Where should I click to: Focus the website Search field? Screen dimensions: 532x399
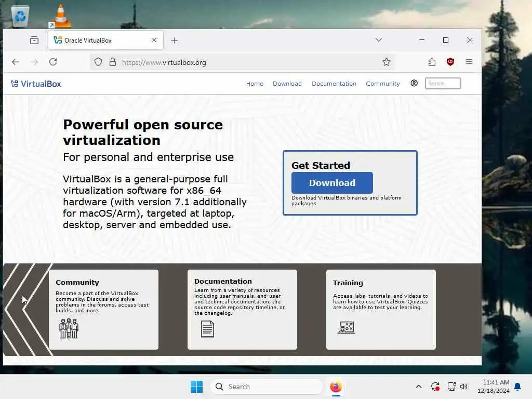(443, 84)
